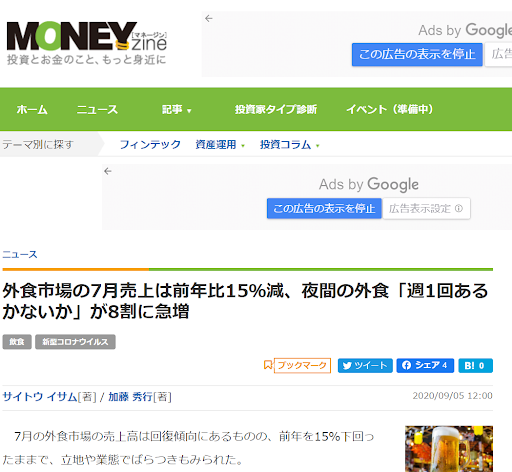Tweet the article with the Twitter button
This screenshot has height=472, width=512.
pos(365,366)
